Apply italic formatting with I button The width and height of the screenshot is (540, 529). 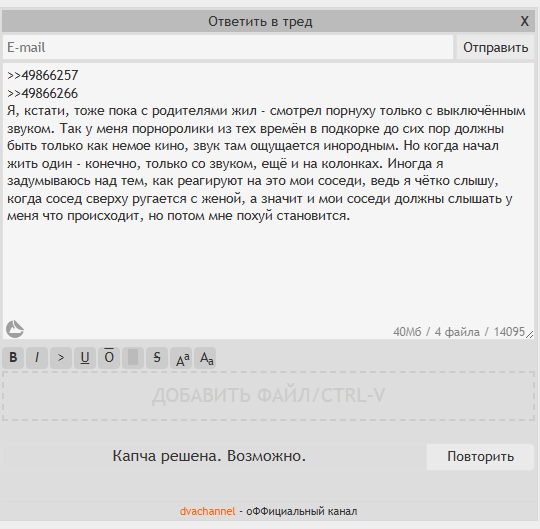pyautogui.click(x=37, y=358)
